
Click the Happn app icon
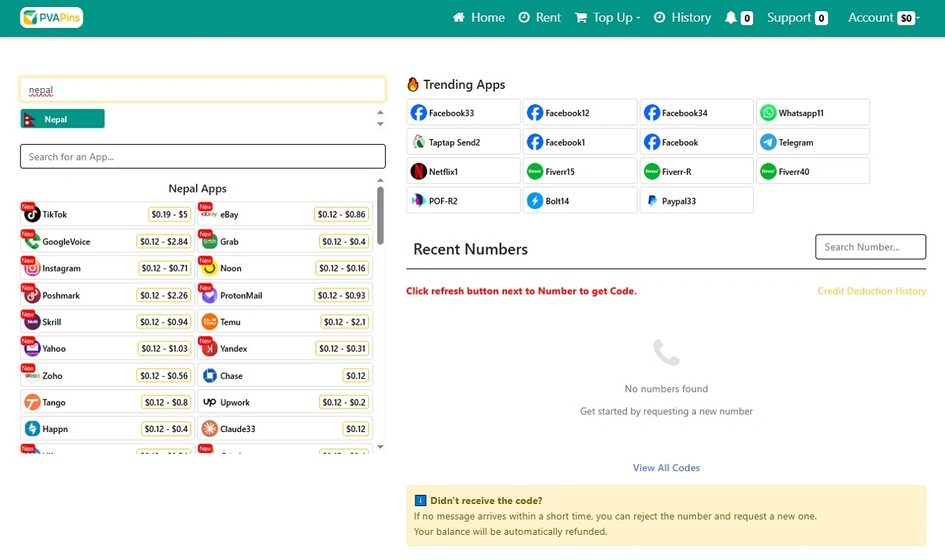coord(32,428)
